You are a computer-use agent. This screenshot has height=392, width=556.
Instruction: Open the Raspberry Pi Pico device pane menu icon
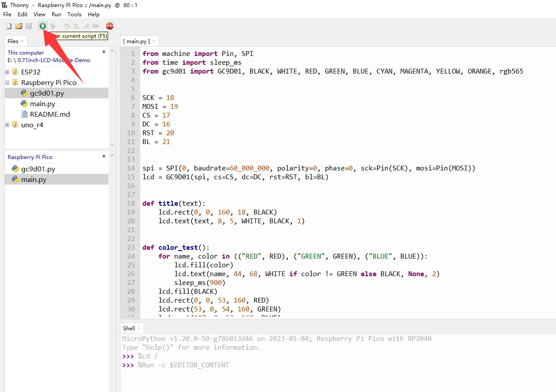click(104, 156)
